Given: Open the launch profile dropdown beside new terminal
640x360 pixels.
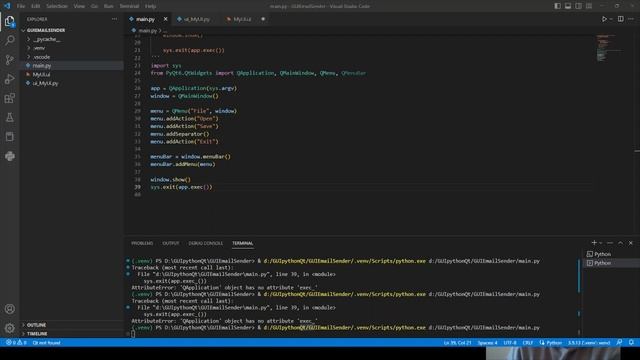Looking at the screenshot, I should [600, 243].
